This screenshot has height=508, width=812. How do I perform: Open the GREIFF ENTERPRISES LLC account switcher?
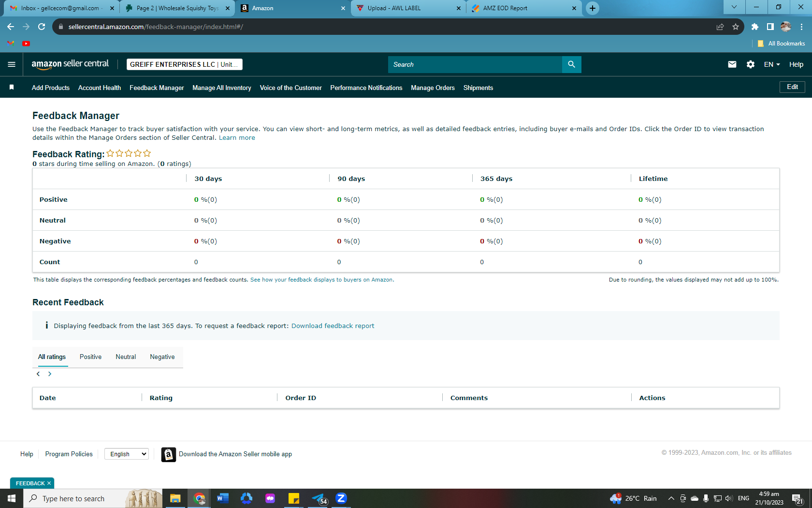coord(185,64)
